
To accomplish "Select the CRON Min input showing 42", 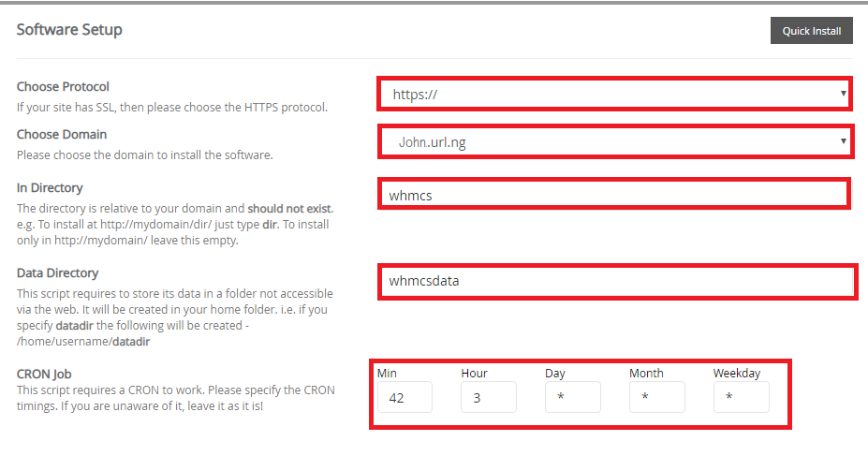I will click(x=405, y=397).
